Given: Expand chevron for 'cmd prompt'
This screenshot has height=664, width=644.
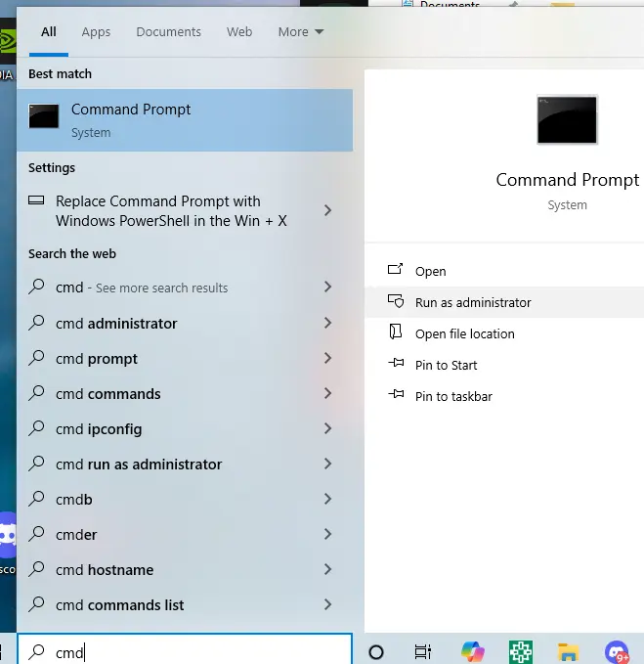Looking at the screenshot, I should click(327, 358).
